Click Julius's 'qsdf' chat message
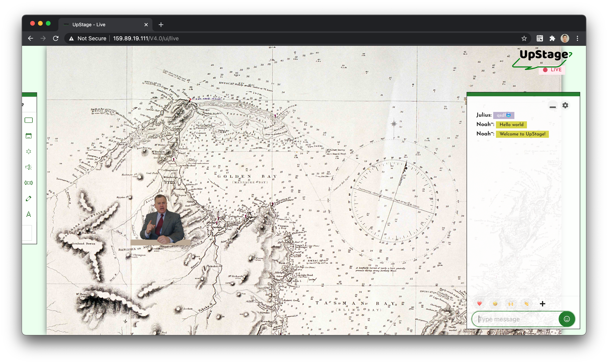 (x=503, y=115)
